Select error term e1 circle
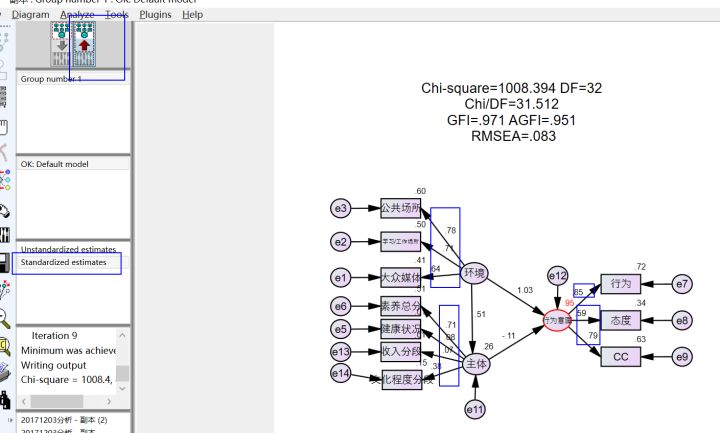 pos(341,277)
